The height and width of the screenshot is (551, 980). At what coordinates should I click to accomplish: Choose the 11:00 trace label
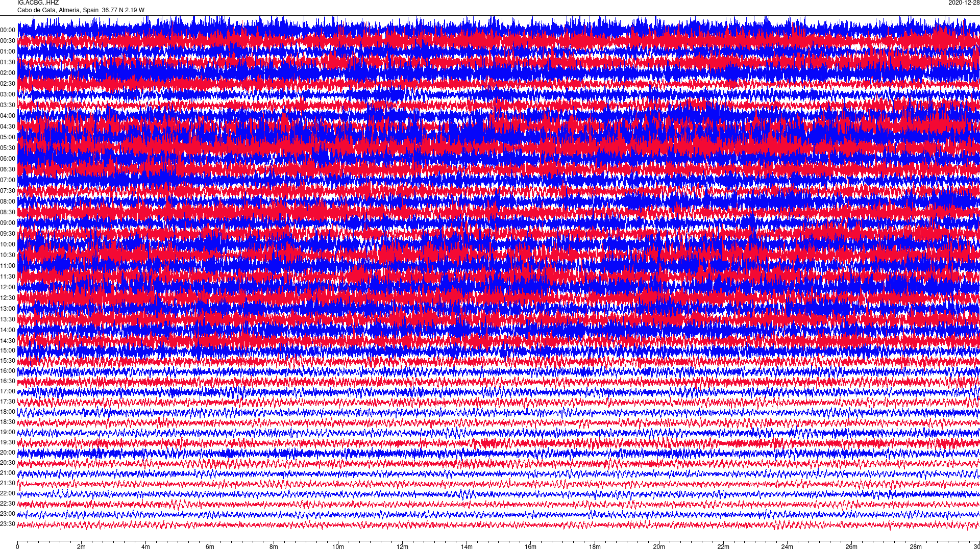tap(8, 266)
